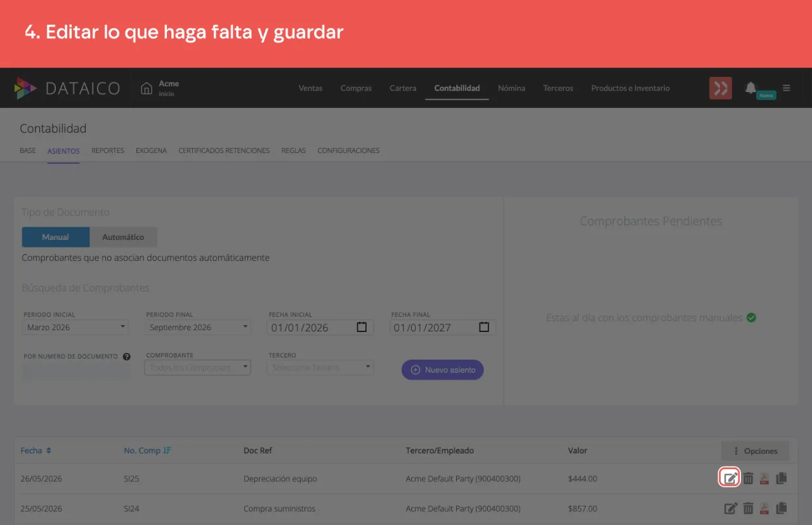The width and height of the screenshot is (812, 525).
Task: Open the Periodo Final dropdown (Septiembre 2026)
Action: coord(198,328)
